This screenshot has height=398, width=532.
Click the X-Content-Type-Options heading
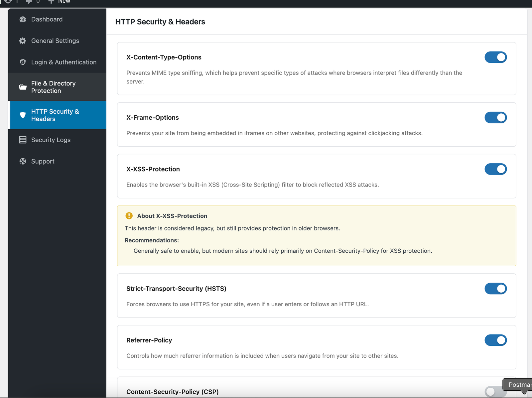(x=164, y=57)
